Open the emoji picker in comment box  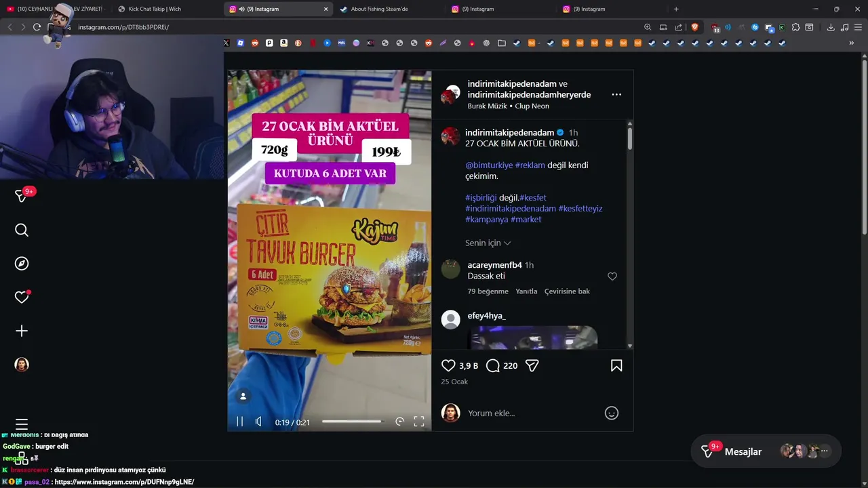coord(612,413)
